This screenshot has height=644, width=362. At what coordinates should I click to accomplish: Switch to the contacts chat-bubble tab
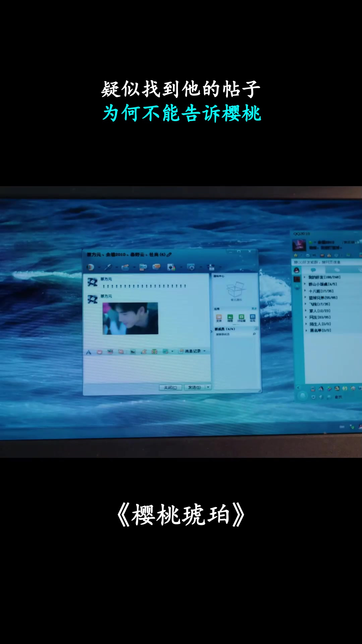tap(313, 270)
